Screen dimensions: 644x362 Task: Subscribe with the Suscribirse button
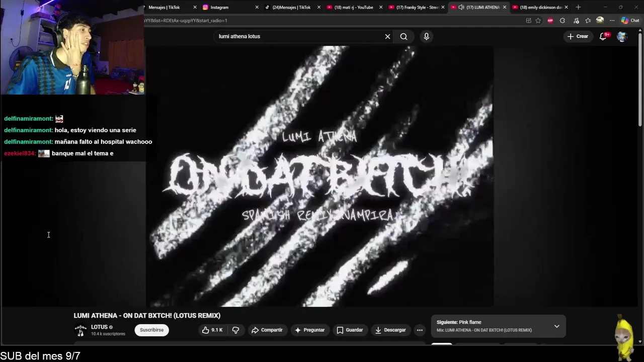click(x=151, y=330)
